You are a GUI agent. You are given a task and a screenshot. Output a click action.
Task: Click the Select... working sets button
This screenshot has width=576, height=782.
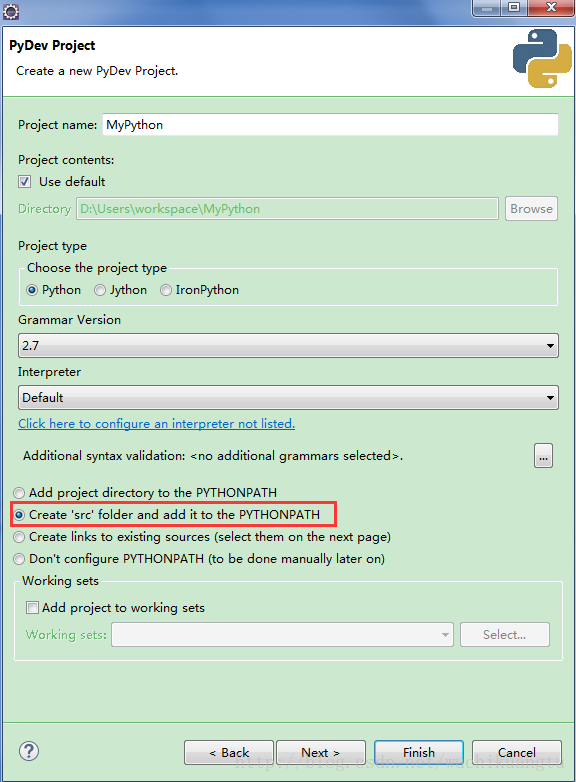tap(505, 634)
